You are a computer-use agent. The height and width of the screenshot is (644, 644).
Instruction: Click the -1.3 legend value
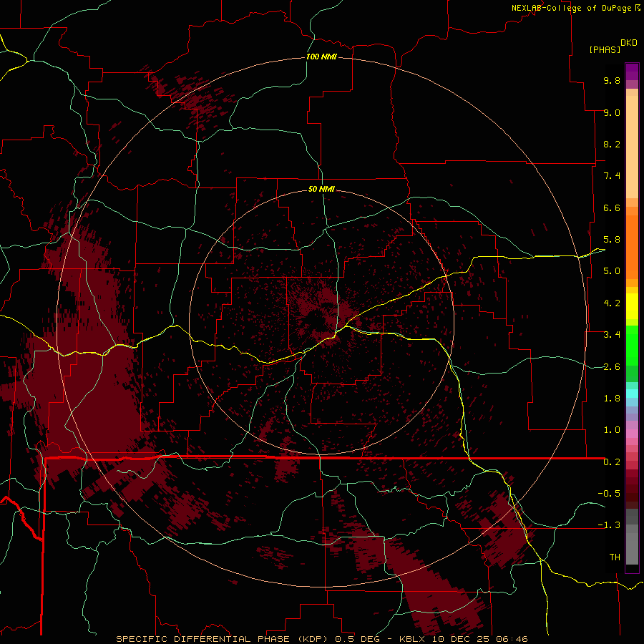609,525
